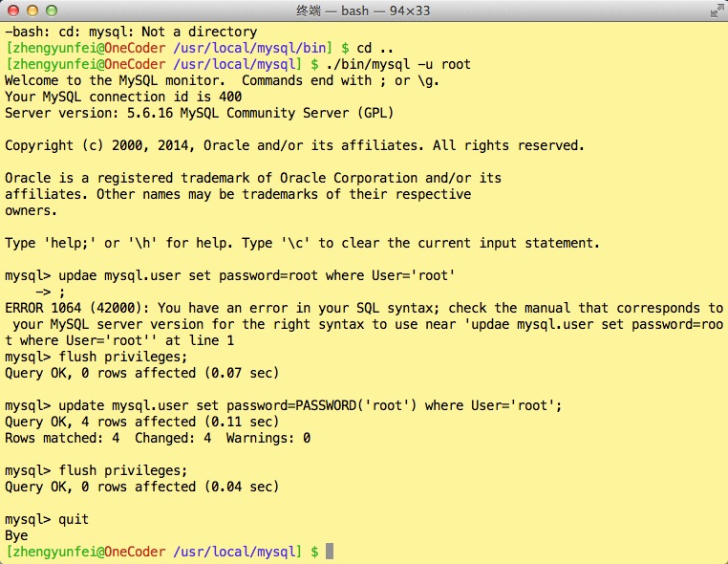Click the green zoom window button
Viewport: 728px width, 564px height.
tap(52, 11)
